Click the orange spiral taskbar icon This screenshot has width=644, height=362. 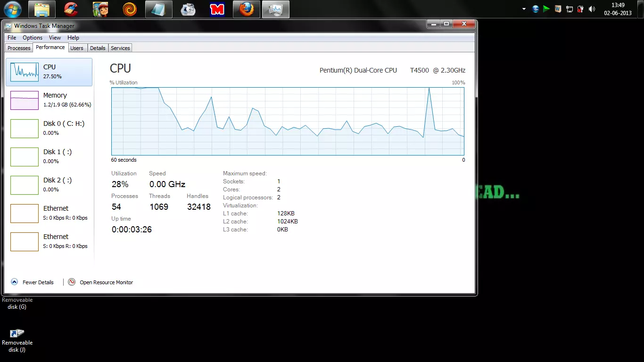[130, 9]
